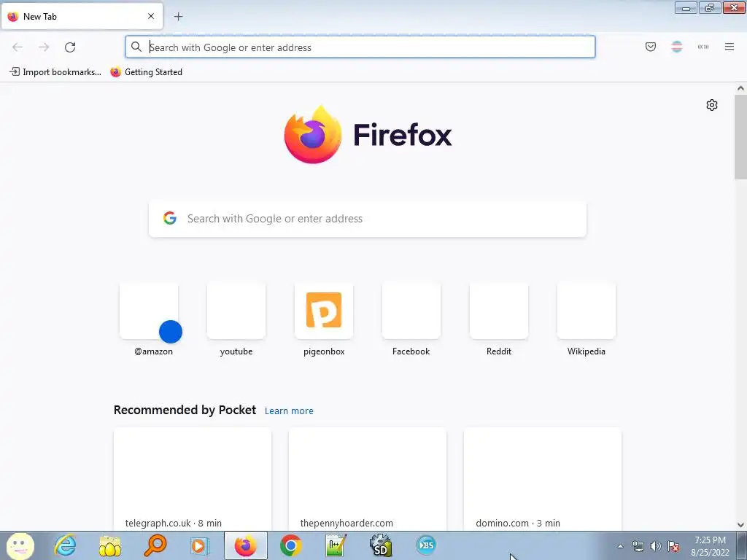Click the page's Google search box

point(368,219)
